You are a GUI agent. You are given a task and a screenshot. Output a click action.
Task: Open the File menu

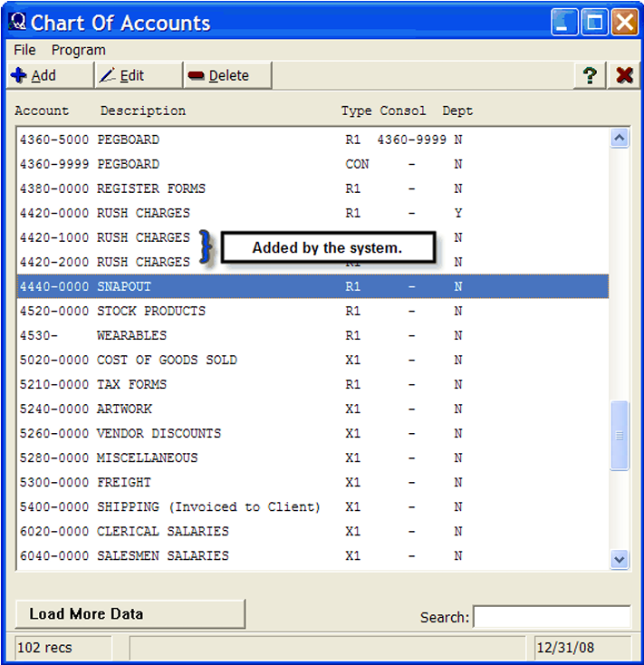coord(24,50)
